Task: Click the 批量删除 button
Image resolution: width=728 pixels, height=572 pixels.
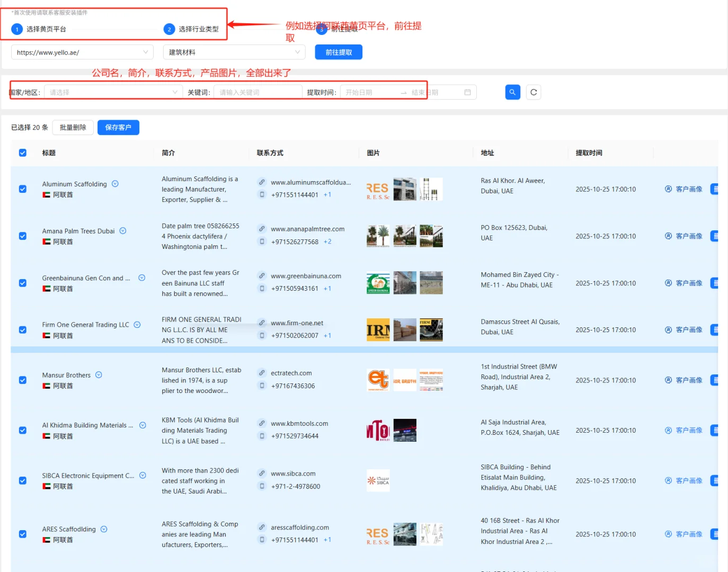Action: pos(73,128)
